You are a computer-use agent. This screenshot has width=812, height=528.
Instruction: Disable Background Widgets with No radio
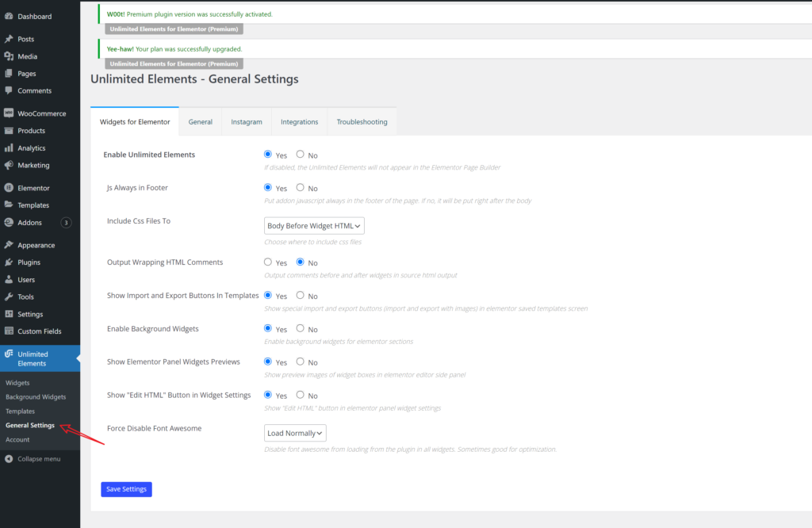(x=300, y=328)
